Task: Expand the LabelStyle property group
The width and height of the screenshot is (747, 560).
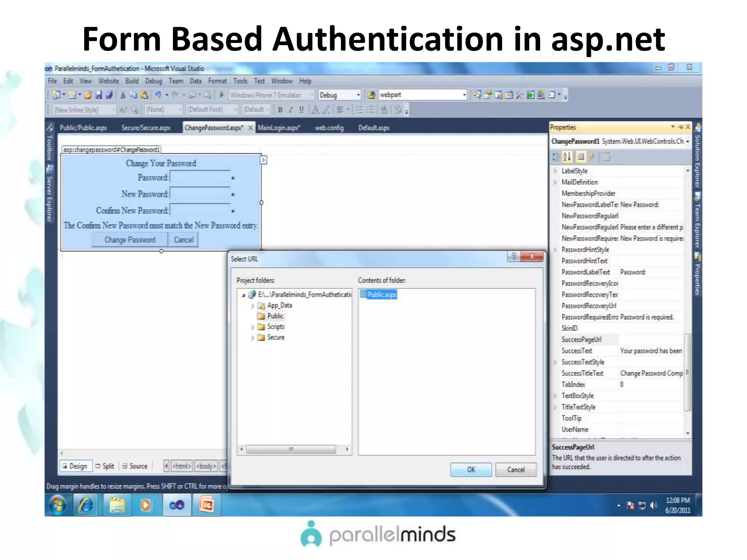Action: click(x=555, y=171)
